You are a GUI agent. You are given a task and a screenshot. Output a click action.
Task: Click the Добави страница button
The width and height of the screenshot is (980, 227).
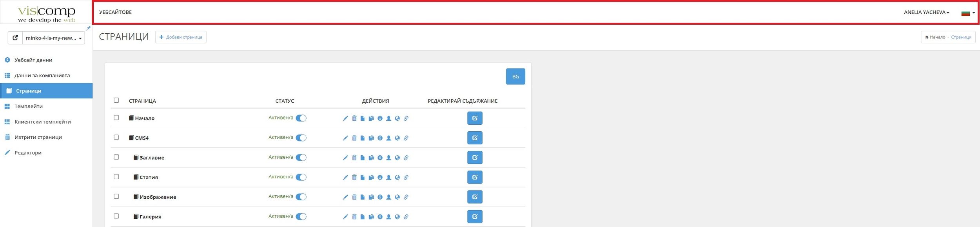click(x=181, y=37)
